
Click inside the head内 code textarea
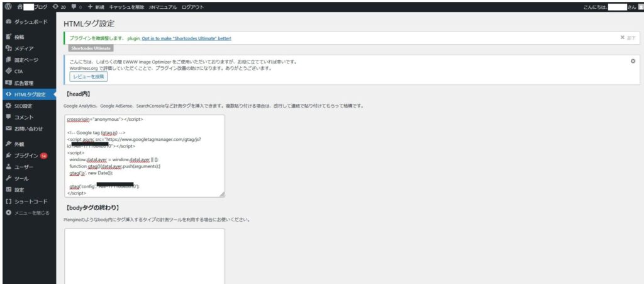click(x=145, y=156)
